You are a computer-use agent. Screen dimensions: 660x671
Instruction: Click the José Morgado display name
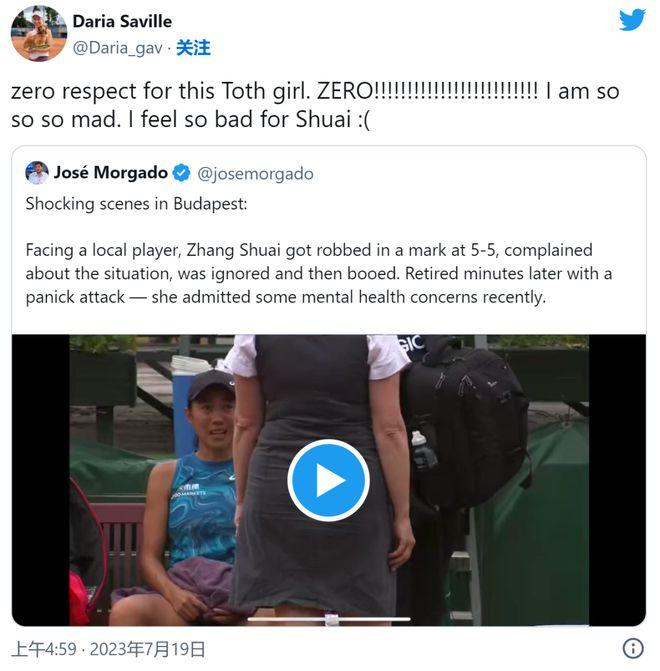click(x=111, y=172)
